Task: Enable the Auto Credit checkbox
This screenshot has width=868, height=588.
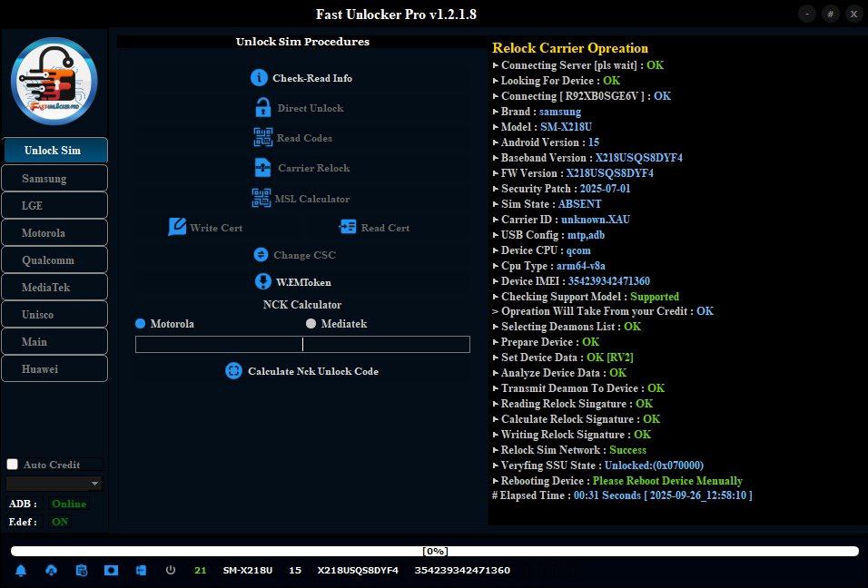Action: (13, 465)
